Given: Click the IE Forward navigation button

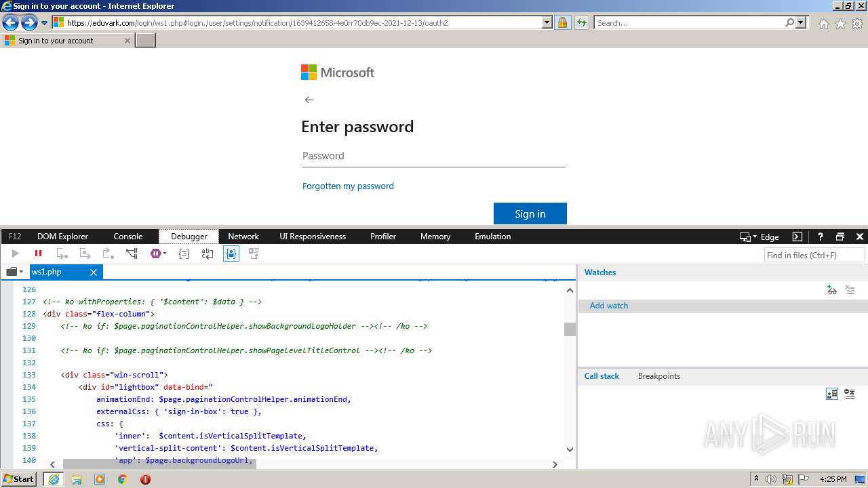Looking at the screenshot, I should (x=29, y=23).
